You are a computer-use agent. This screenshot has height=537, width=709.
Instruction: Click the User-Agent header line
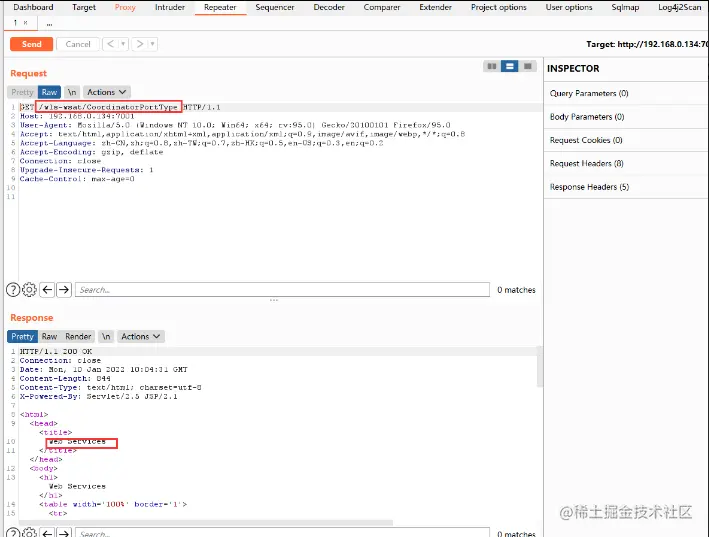(x=235, y=125)
